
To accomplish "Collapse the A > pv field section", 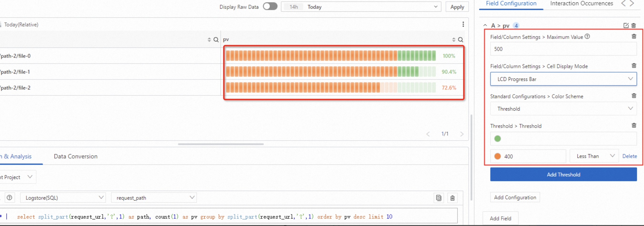I will [x=485, y=25].
